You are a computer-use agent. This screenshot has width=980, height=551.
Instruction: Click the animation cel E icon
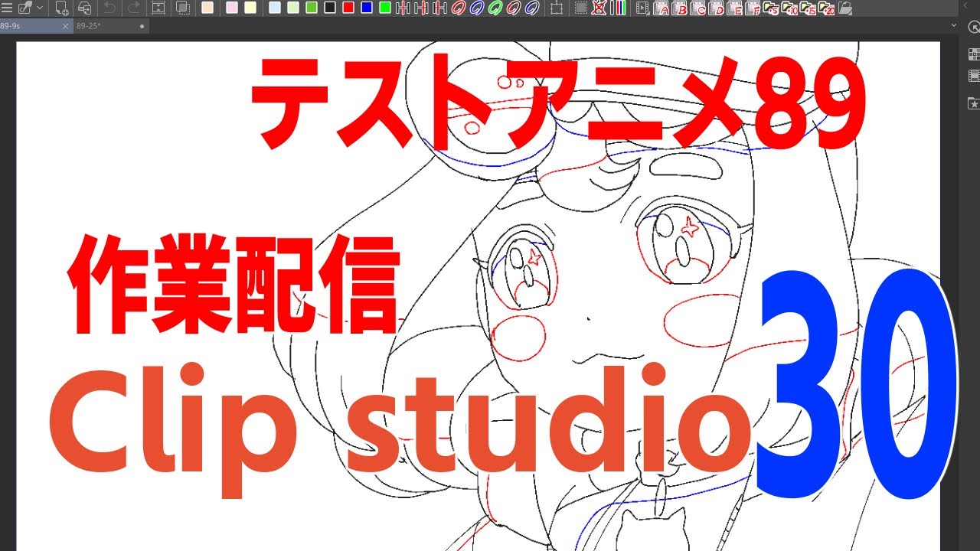735,8
